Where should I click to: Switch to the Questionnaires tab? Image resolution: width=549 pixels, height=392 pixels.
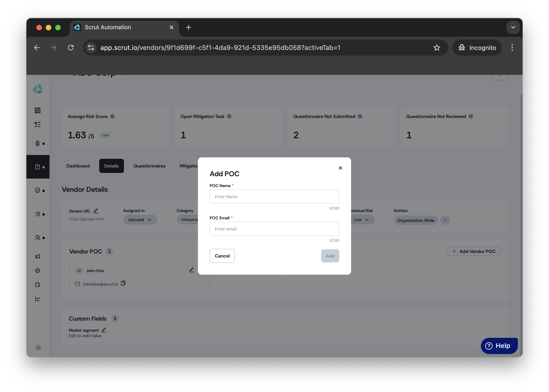tap(149, 166)
